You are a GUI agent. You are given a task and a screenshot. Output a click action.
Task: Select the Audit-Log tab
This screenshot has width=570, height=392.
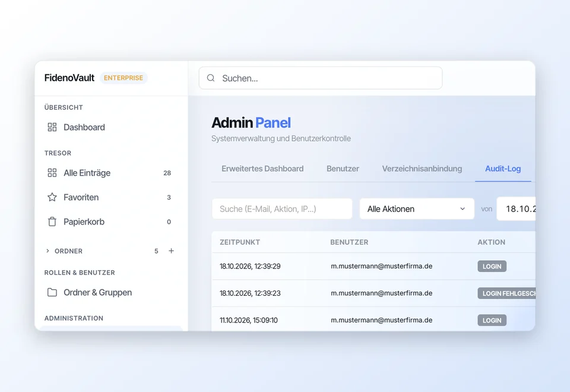click(503, 169)
